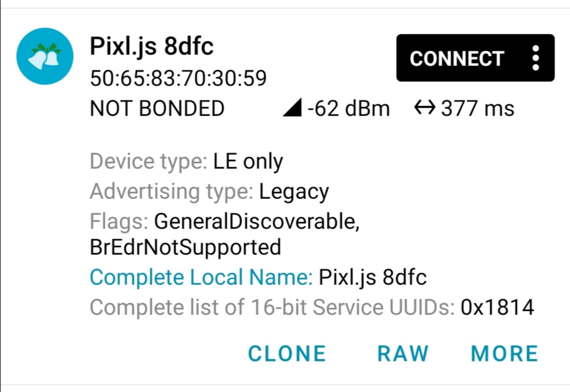This screenshot has width=570, height=392.
Task: Tap the signal strength triangle icon
Action: pyautogui.click(x=292, y=108)
